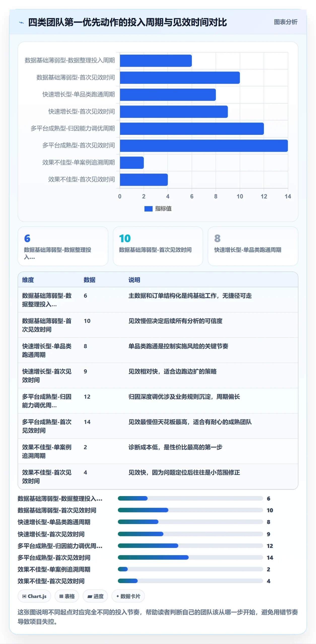Click table row label 快速增长型-首次见效时间

47,376
